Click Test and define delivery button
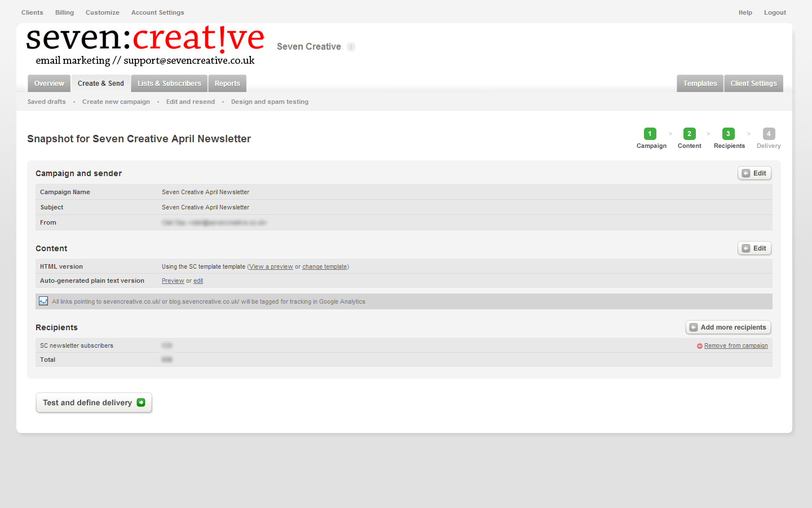The width and height of the screenshot is (812, 508). (x=94, y=402)
